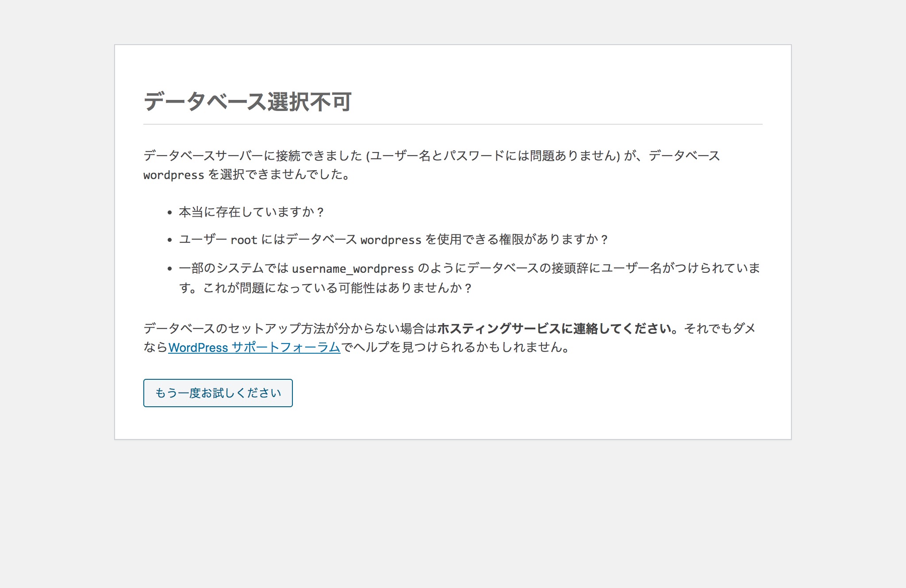Click the でヘルプを見つけられるかもしれません text

tap(455, 347)
